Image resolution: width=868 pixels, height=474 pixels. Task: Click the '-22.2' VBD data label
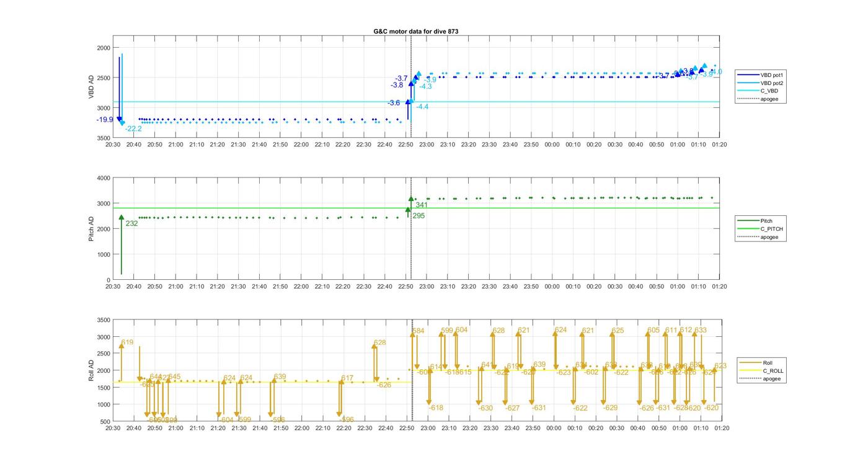(x=133, y=129)
